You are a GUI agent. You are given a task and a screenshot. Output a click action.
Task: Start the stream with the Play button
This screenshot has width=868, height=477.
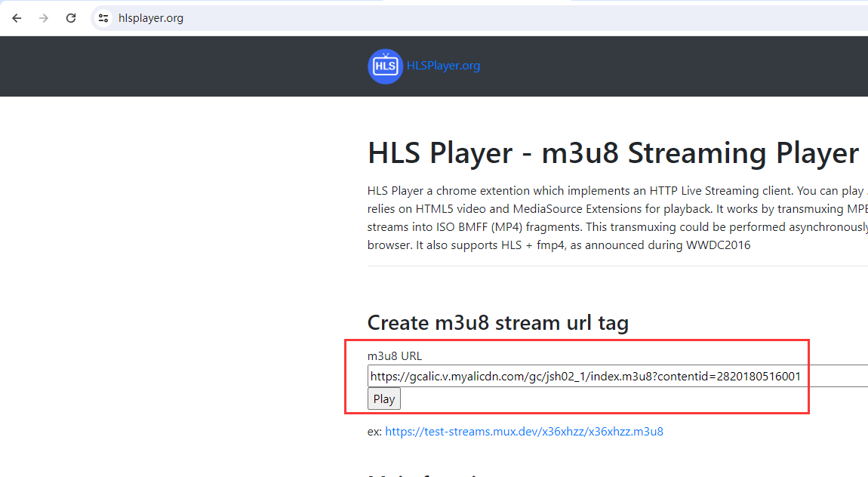click(384, 399)
